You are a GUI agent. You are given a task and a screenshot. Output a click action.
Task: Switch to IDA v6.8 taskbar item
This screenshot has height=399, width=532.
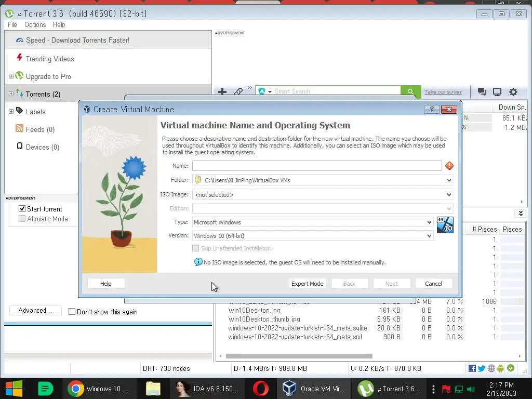207,389
